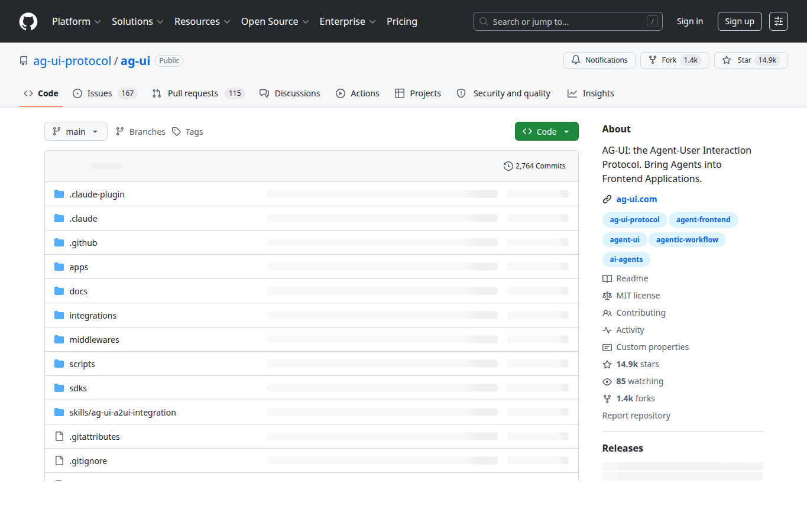This screenshot has height=532, width=807.
Task: Click the Sign in link
Action: (690, 21)
